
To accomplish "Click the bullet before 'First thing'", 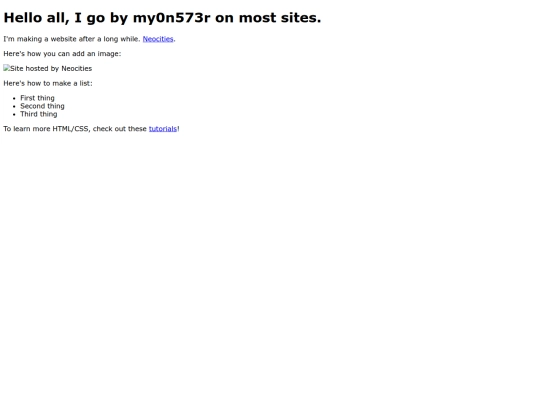I will pyautogui.click(x=14, y=98).
